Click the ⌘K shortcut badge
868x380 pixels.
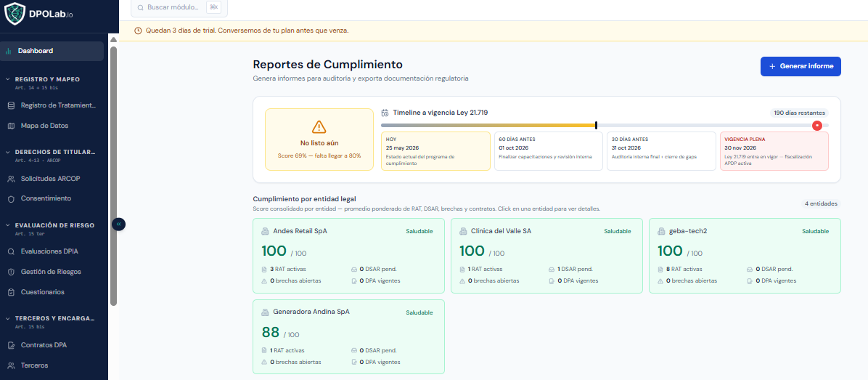click(x=213, y=7)
